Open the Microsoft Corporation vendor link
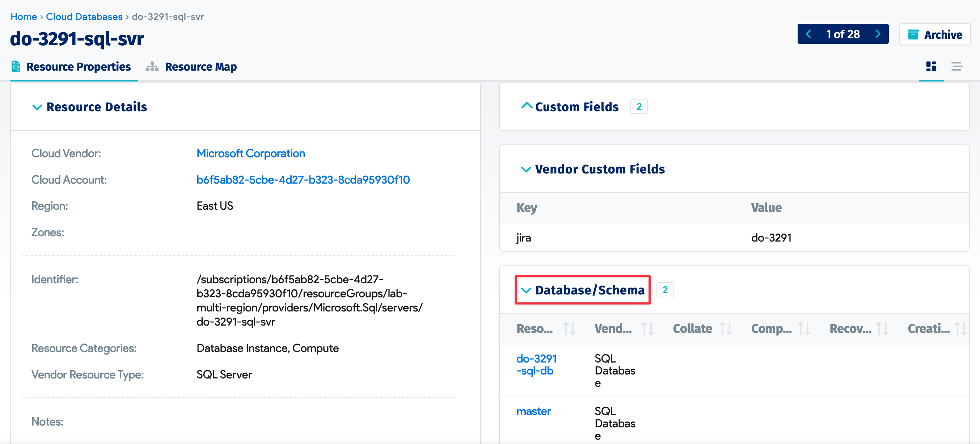980x444 pixels. pyautogui.click(x=250, y=153)
